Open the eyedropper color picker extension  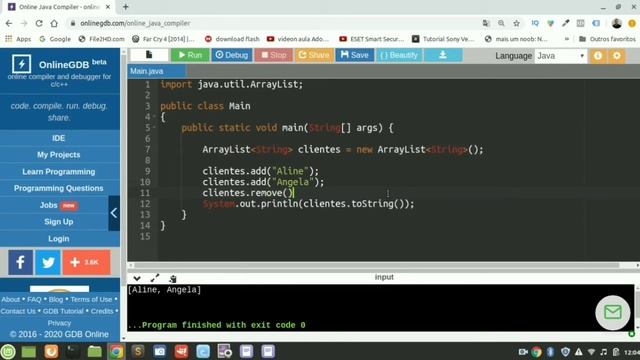[x=565, y=23]
